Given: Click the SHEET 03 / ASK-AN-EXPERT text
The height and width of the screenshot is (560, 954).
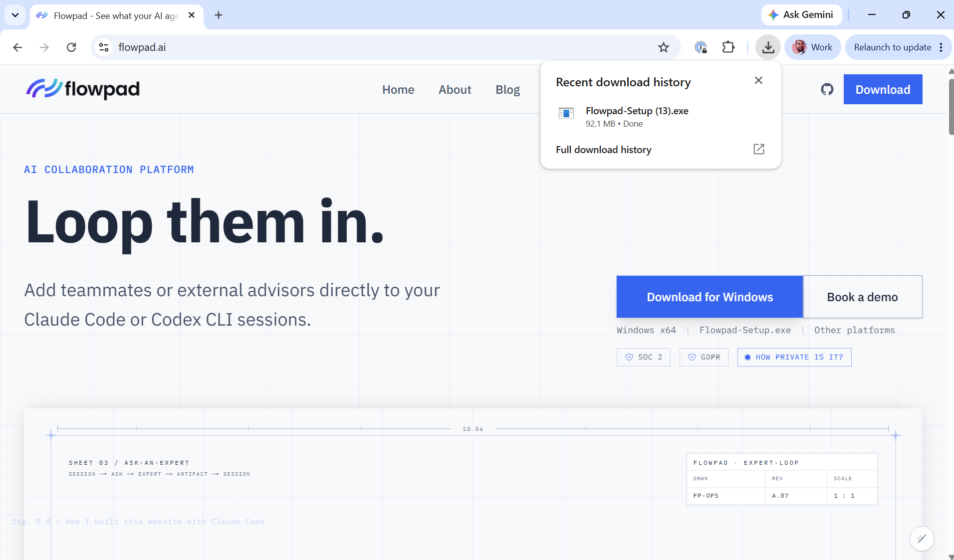Looking at the screenshot, I should tap(129, 463).
